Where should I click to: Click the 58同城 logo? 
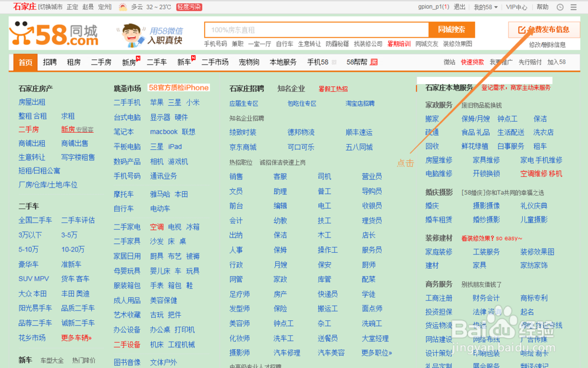coord(54,35)
